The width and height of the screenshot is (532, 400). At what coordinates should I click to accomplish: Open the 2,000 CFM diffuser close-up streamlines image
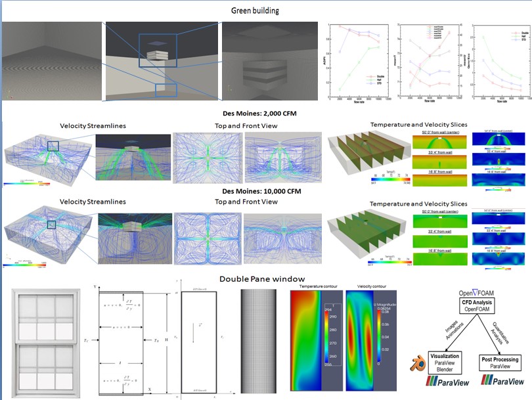133,157
